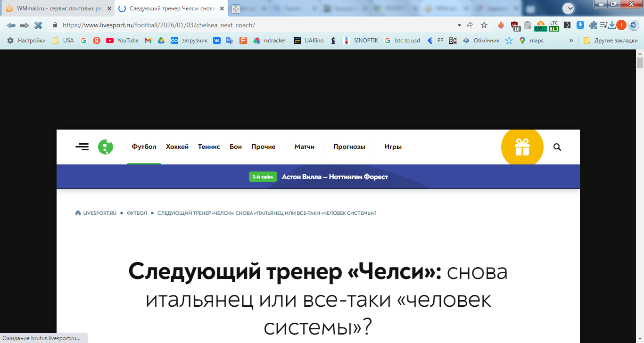Open the Матчи section
644x343 pixels.
(305, 147)
